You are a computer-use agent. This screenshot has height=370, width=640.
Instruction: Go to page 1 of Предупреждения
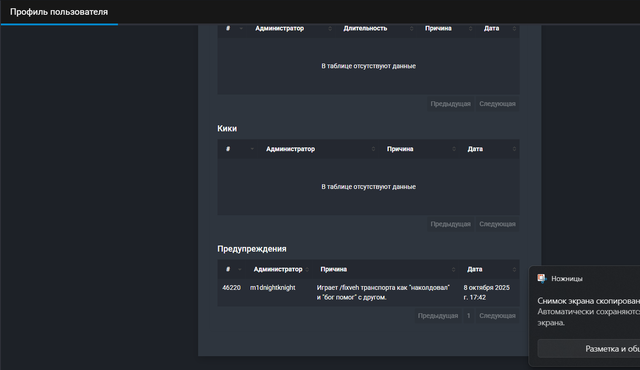(x=469, y=316)
